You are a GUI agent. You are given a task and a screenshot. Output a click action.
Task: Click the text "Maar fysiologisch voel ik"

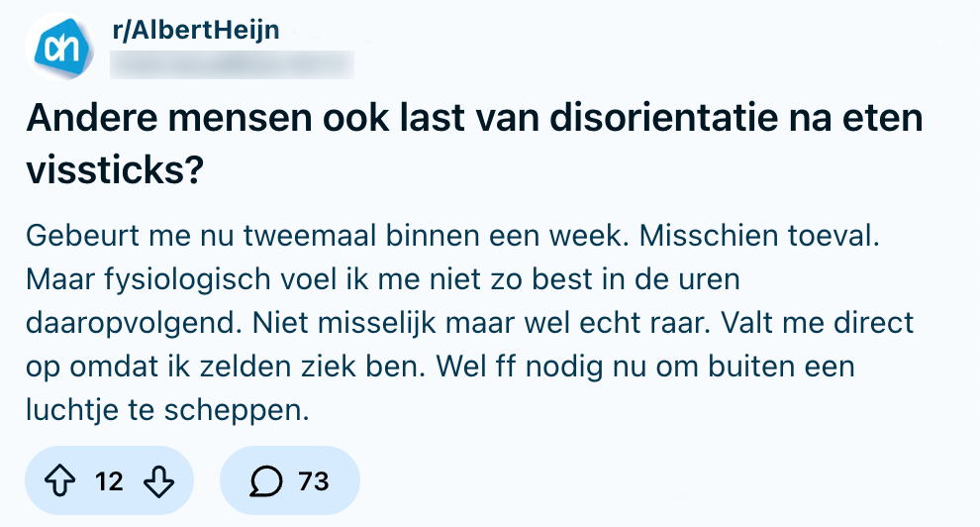pos(203,279)
